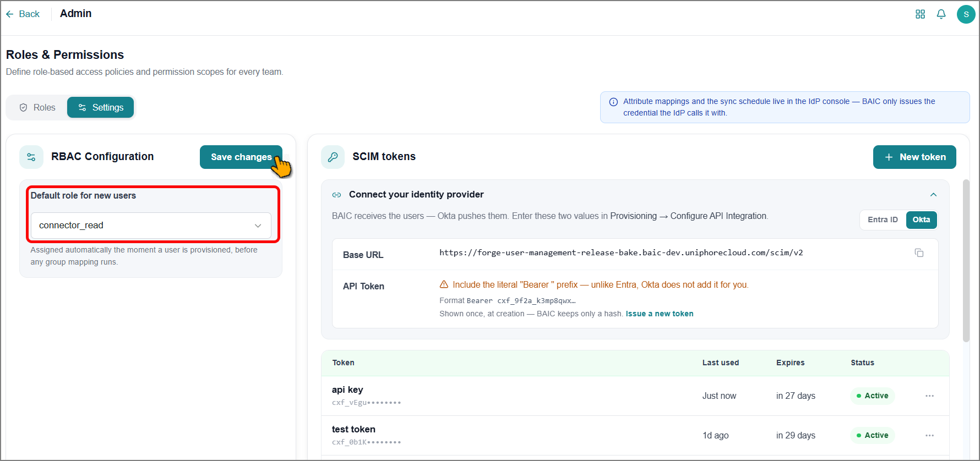Viewport: 980px width, 461px height.
Task: Copy the Base URL value
Action: [919, 253]
